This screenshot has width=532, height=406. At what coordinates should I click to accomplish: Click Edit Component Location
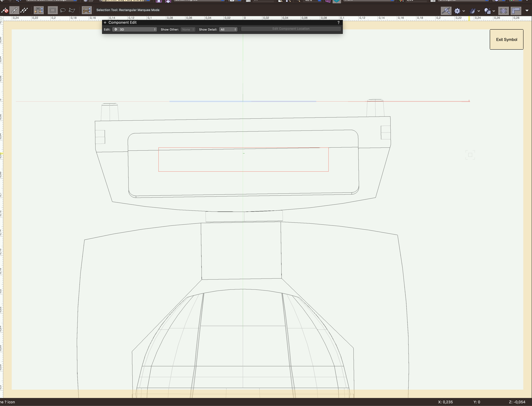click(x=291, y=29)
